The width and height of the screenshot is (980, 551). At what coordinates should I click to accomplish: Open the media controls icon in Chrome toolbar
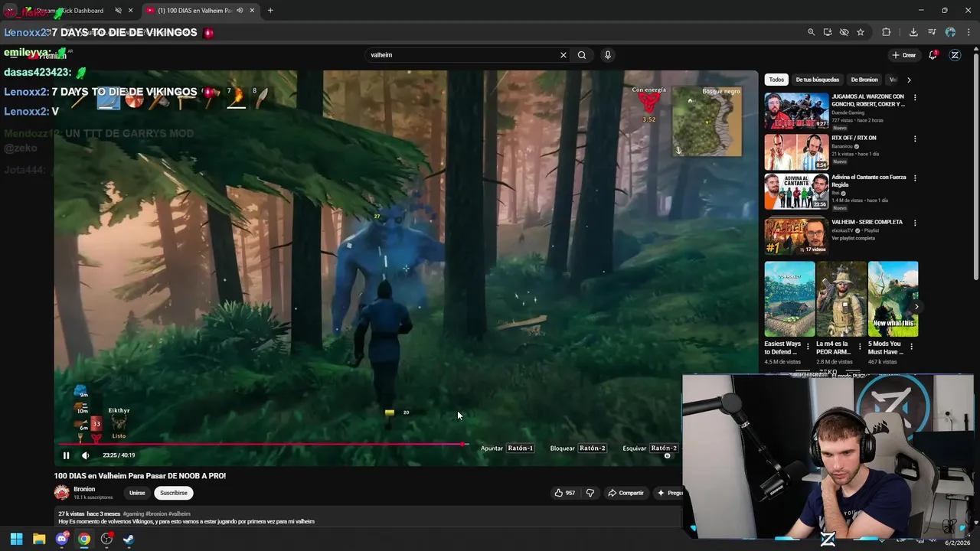(932, 32)
